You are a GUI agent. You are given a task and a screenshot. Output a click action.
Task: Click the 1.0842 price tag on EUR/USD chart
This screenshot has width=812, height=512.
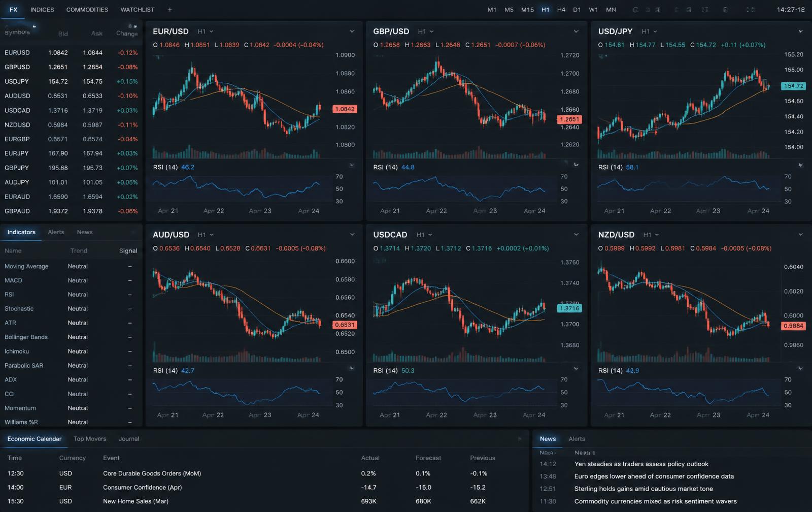point(345,109)
